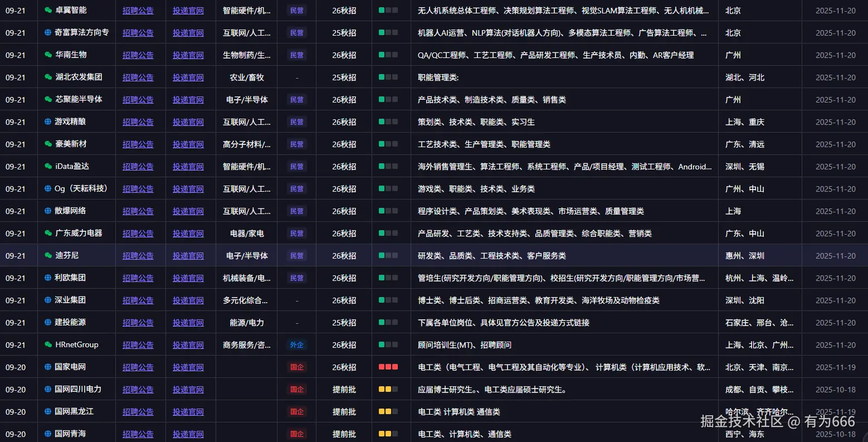Select positions text 顾问培训生(MT)、招聘顾问
Image resolution: width=868 pixels, height=442 pixels.
(x=465, y=345)
